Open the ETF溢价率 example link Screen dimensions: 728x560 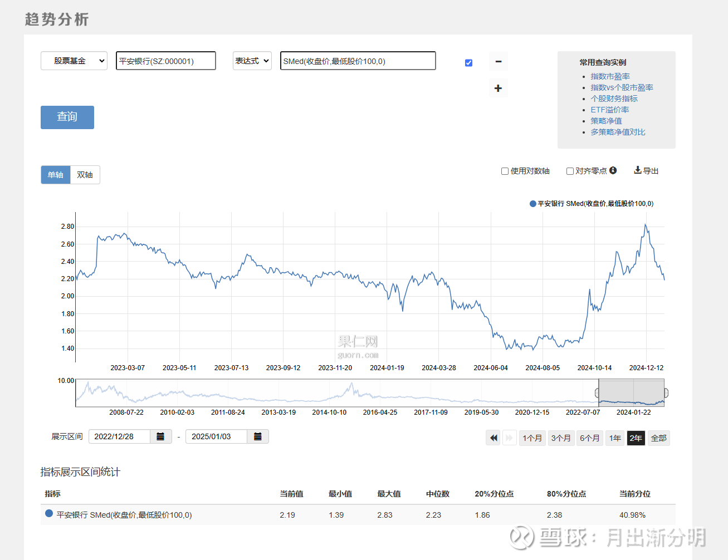click(x=610, y=110)
